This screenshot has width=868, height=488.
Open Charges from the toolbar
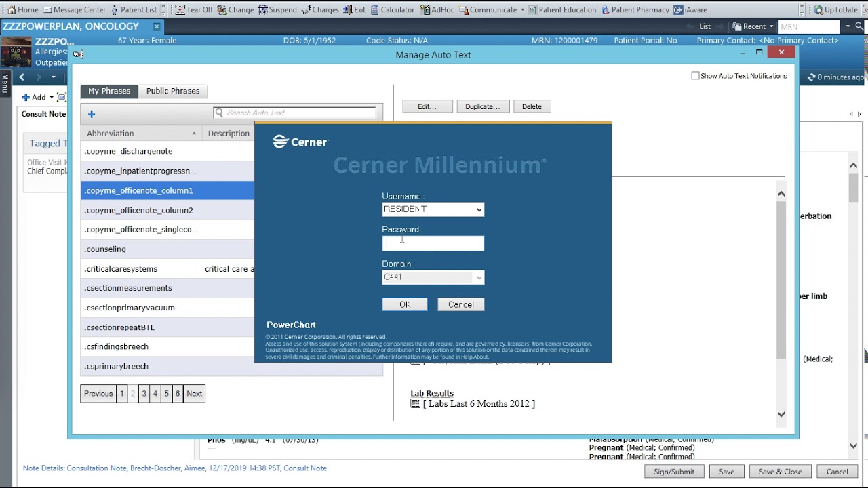tap(320, 9)
